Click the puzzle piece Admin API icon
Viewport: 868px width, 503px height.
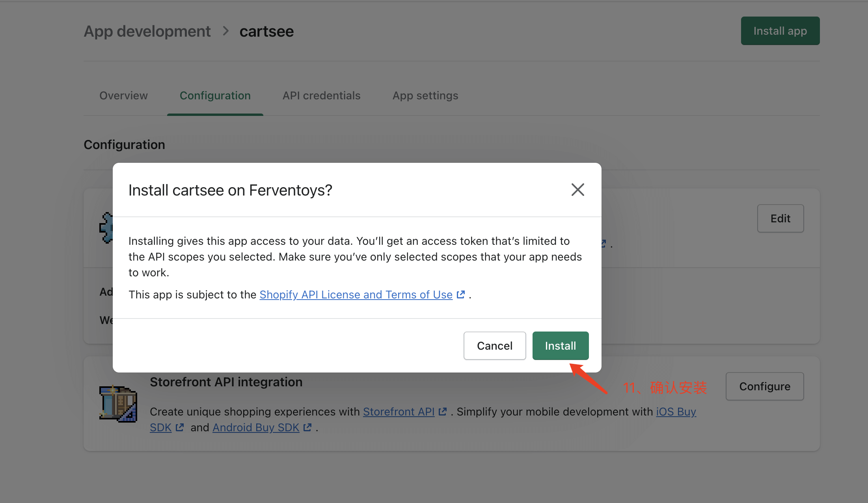click(x=106, y=228)
